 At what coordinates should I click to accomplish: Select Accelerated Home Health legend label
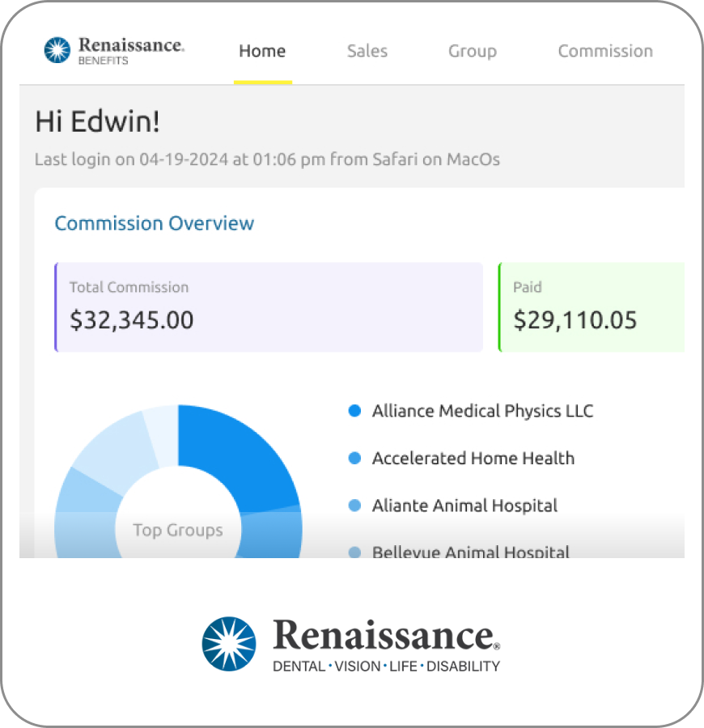[473, 459]
